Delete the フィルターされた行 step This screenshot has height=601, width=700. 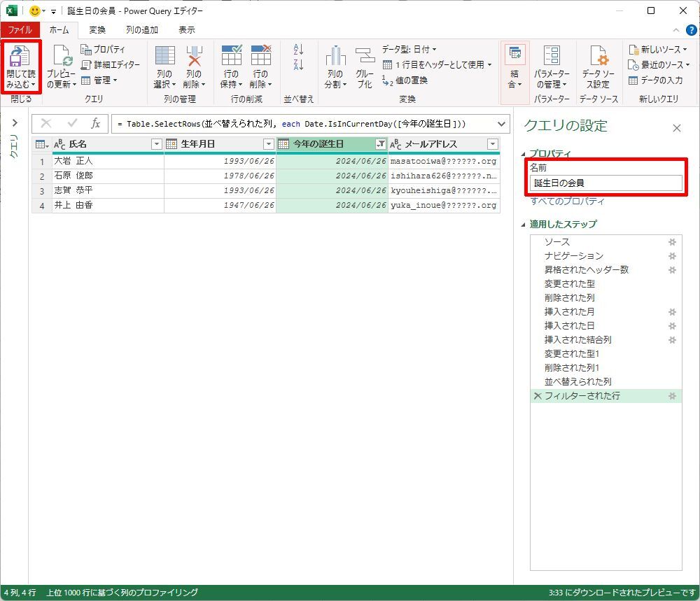point(538,396)
